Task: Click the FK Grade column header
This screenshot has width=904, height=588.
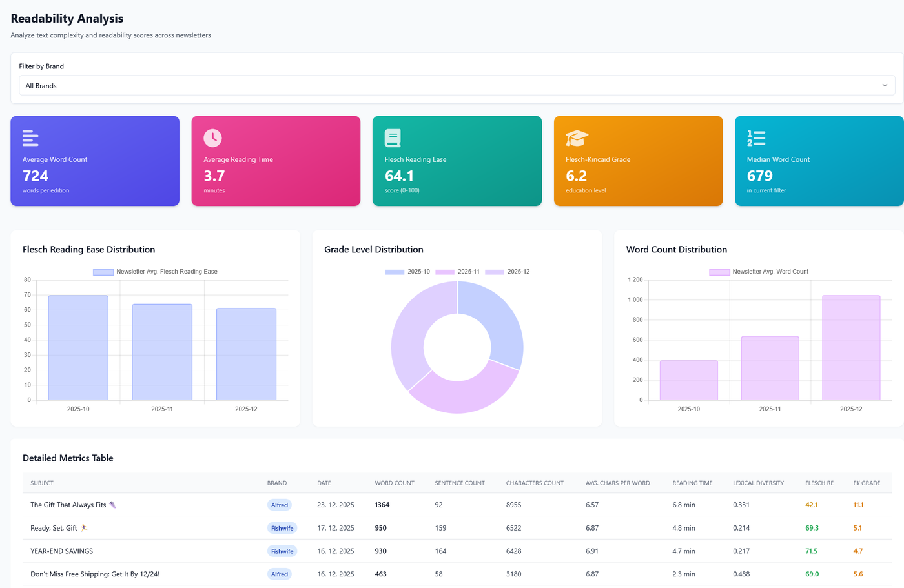Action: click(x=867, y=483)
